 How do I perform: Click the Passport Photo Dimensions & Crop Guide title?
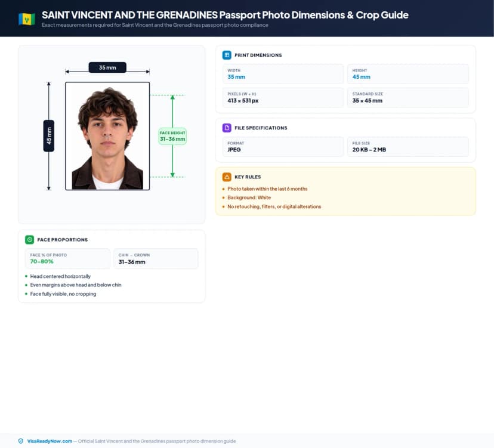(225, 15)
